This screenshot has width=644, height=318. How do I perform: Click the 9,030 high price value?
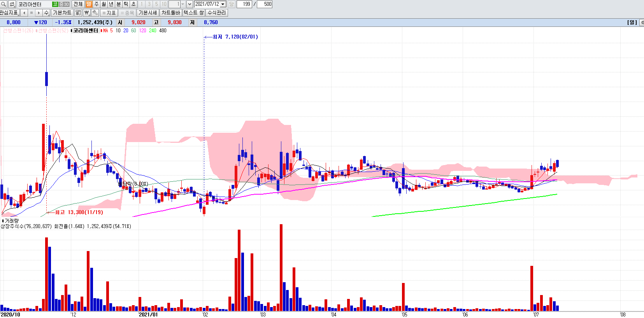175,23
